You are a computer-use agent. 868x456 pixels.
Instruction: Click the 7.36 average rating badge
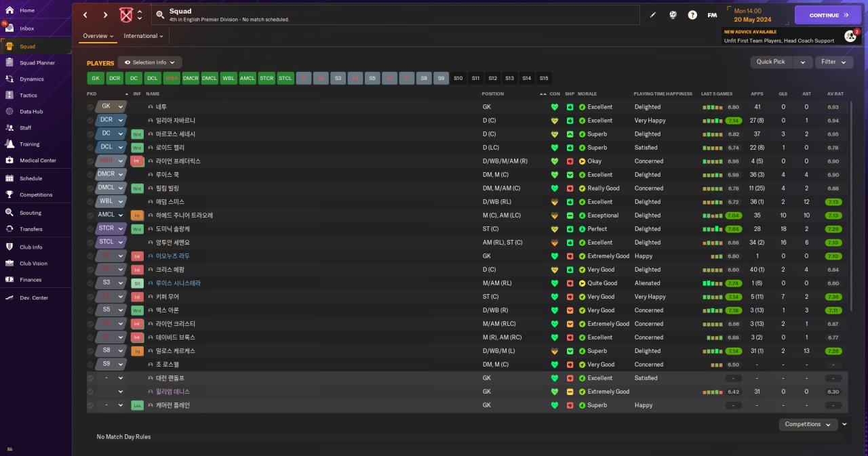(x=834, y=297)
